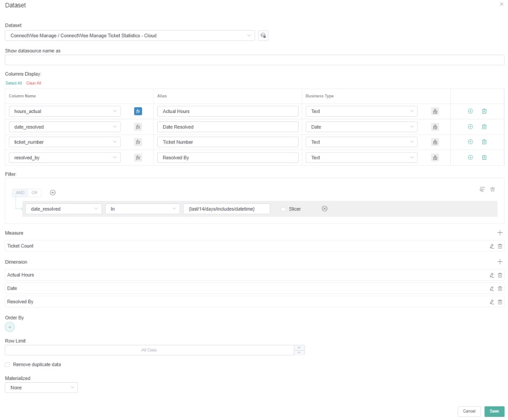Add a column after the date_resolved row

tap(470, 127)
